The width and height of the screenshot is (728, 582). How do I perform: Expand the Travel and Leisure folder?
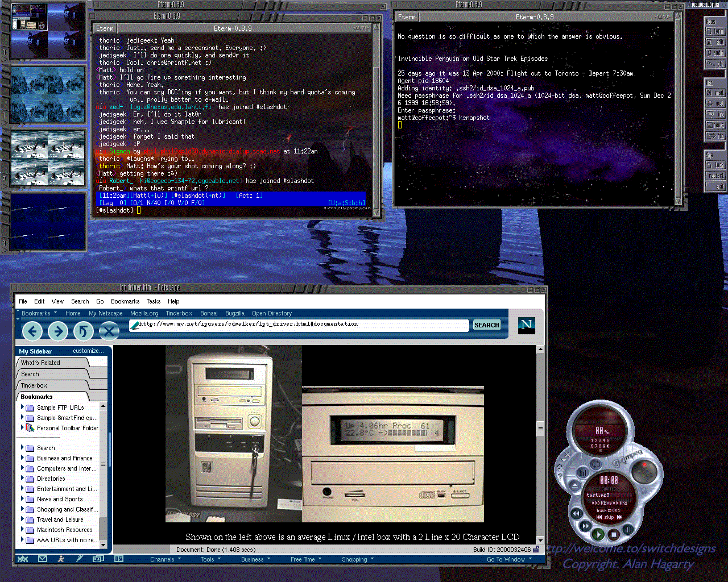click(x=23, y=519)
